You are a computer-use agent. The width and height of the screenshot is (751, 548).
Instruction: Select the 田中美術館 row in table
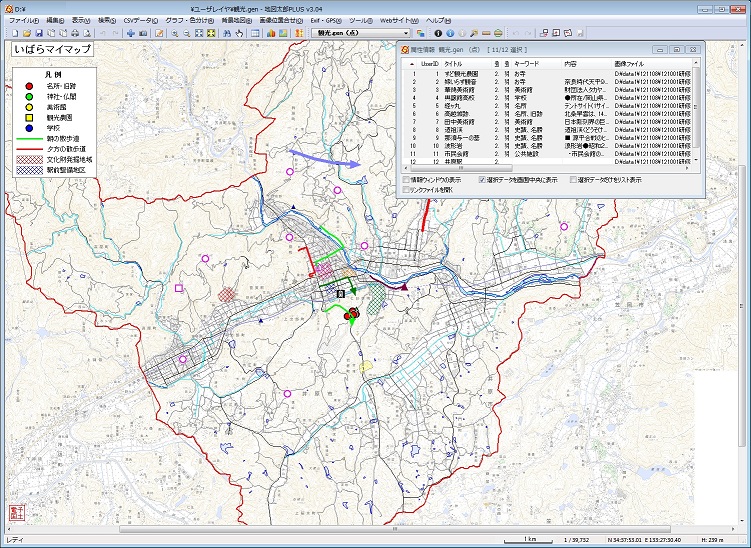[x=458, y=121]
